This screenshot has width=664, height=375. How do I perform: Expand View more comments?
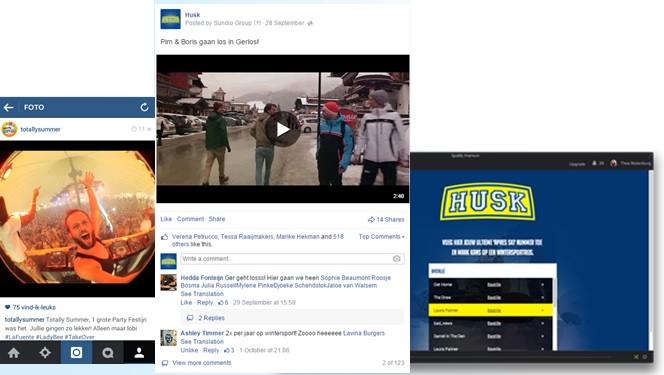click(x=202, y=363)
